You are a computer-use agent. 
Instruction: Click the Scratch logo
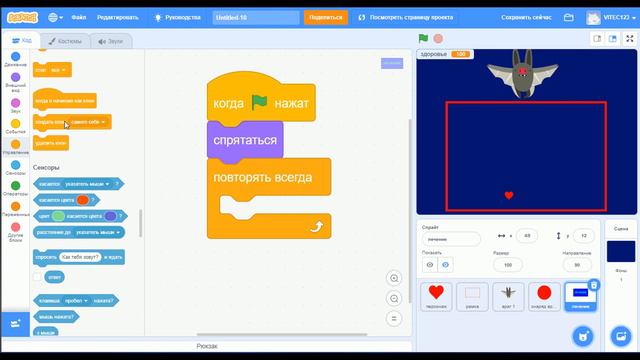[22, 18]
